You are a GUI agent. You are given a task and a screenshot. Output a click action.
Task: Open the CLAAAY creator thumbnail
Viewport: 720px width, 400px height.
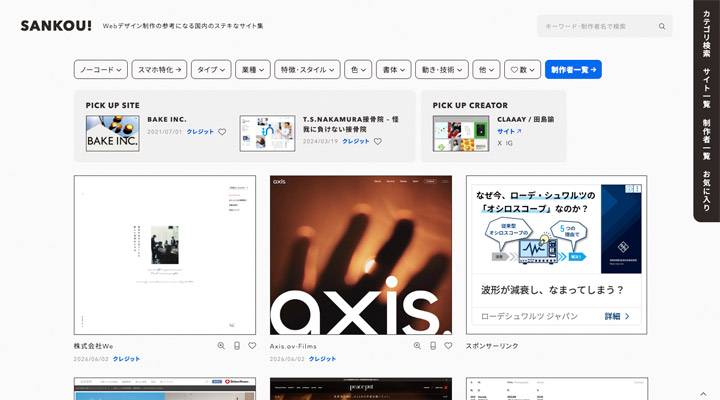click(461, 133)
